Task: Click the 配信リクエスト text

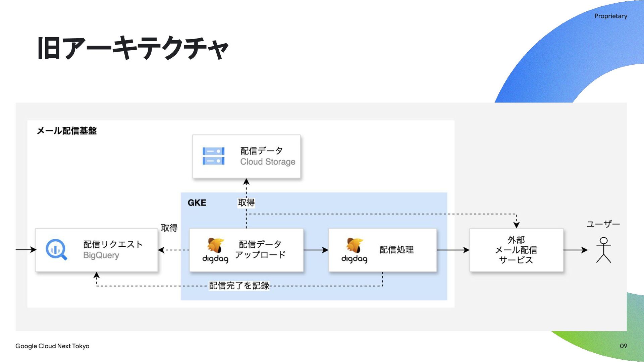Action: pos(113,244)
